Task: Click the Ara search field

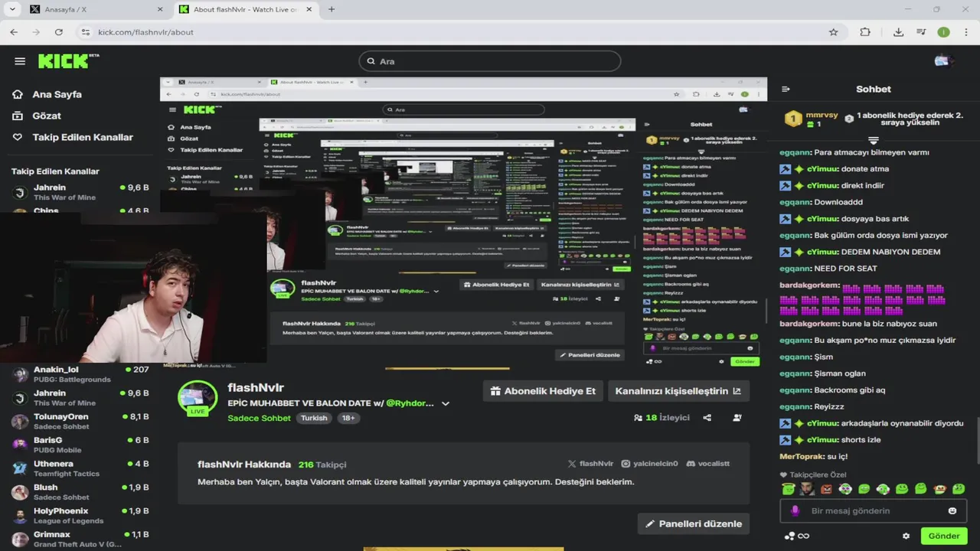Action: pyautogui.click(x=490, y=61)
